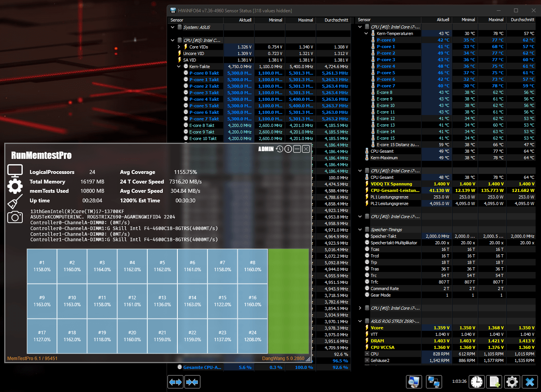Click the HWiNFO64 title bar app icon

173,10
